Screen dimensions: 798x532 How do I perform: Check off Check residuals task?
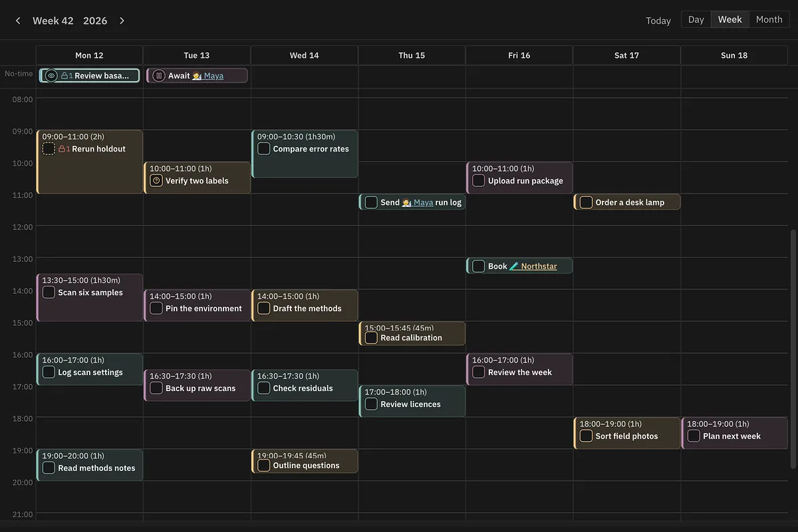tap(264, 388)
